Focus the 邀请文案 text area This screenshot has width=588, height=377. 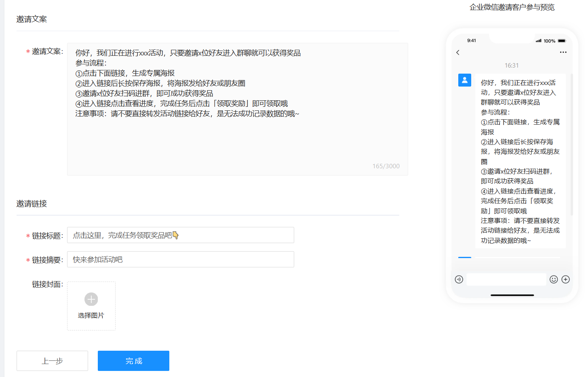238,109
